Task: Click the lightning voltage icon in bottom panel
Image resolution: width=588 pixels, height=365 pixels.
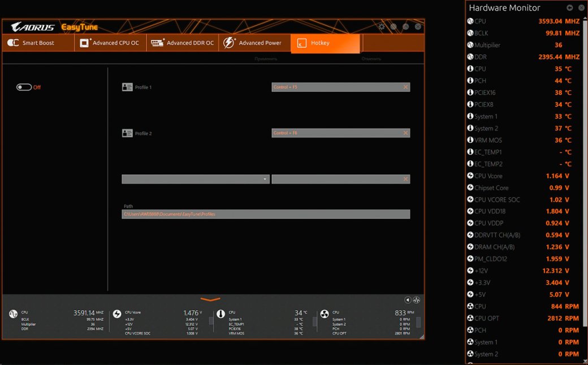Action: (117, 314)
